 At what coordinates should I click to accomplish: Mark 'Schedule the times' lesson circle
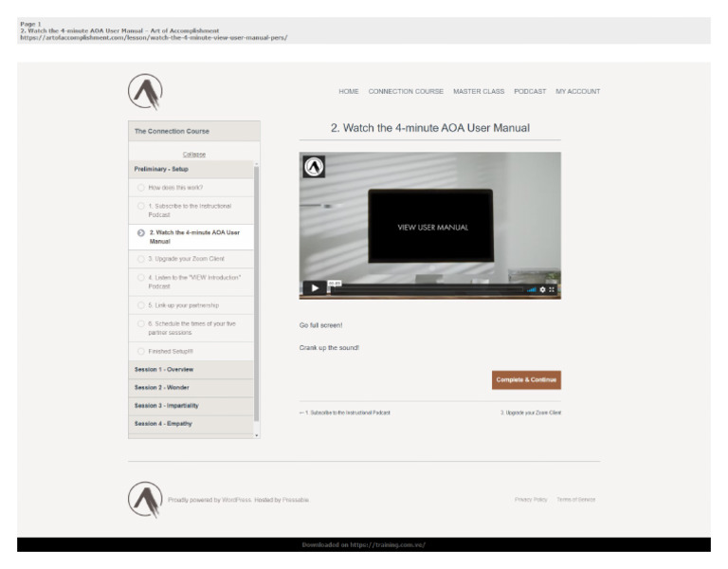(140, 323)
